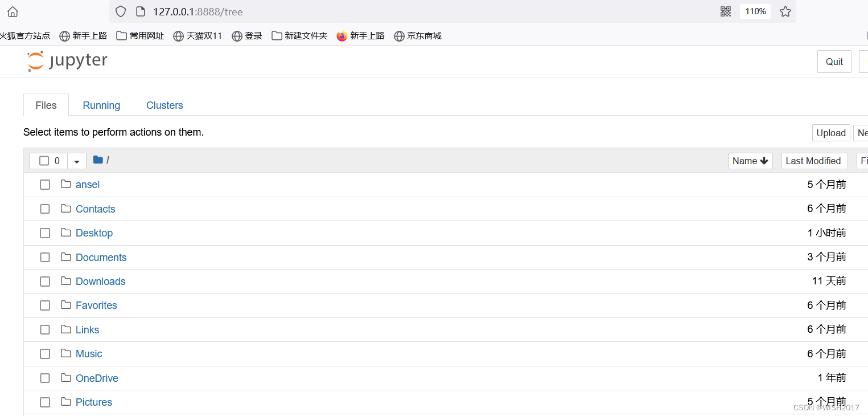Click the 火狐官方站点 bookmark
The width and height of the screenshot is (868, 416).
[25, 36]
